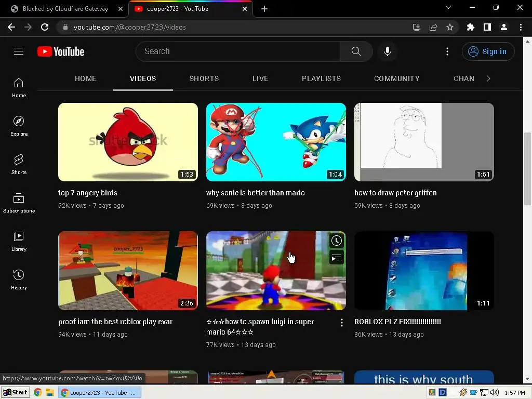Bookmark this page with star icon
Image resolution: width=532 pixels, height=399 pixels.
(450, 27)
